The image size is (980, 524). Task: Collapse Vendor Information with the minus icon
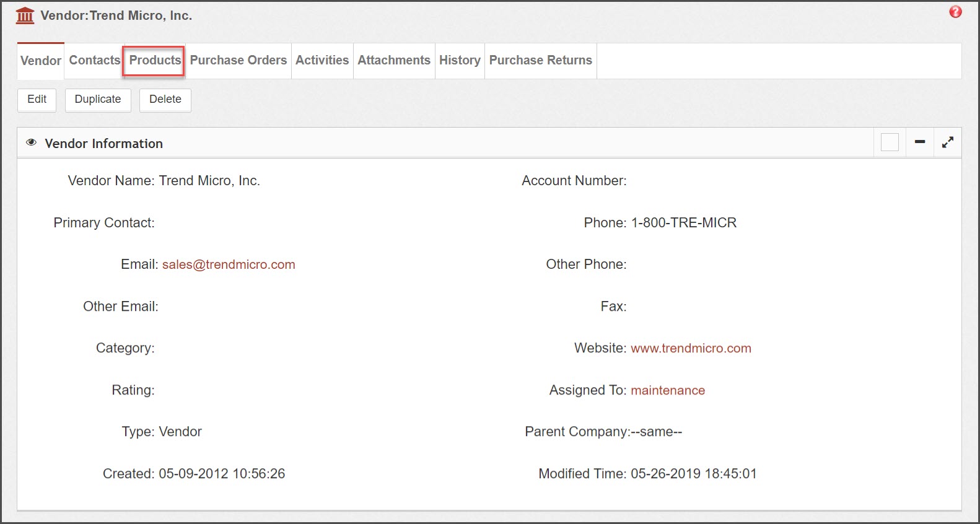[920, 142]
